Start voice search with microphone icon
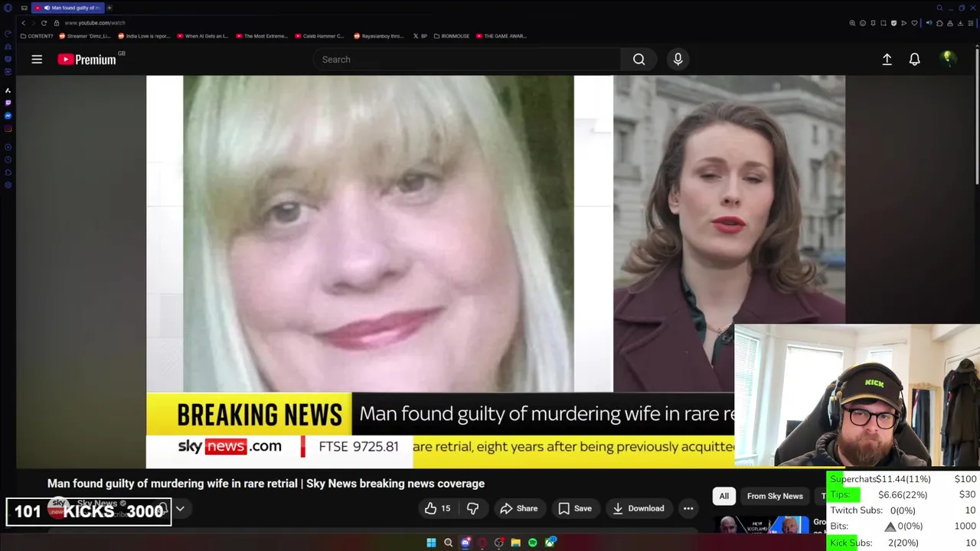 click(678, 59)
